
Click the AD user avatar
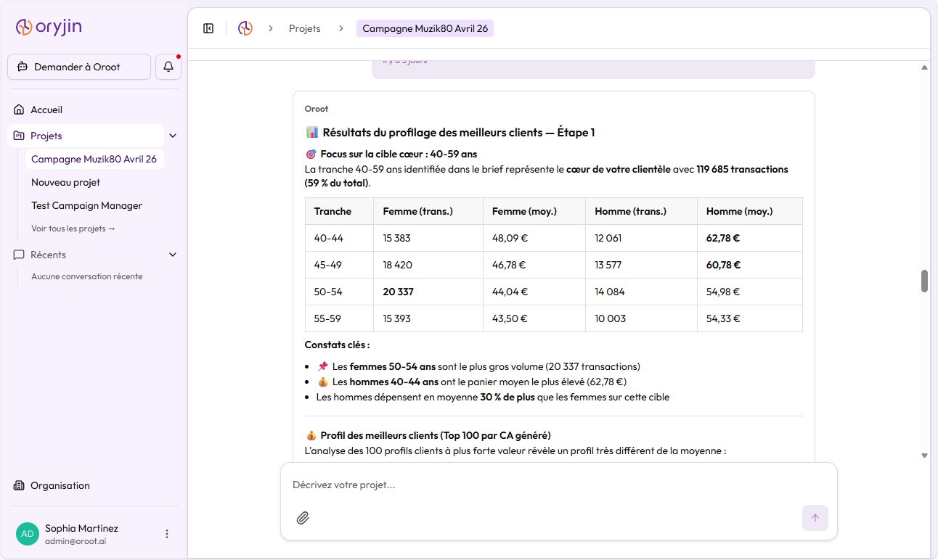[28, 534]
